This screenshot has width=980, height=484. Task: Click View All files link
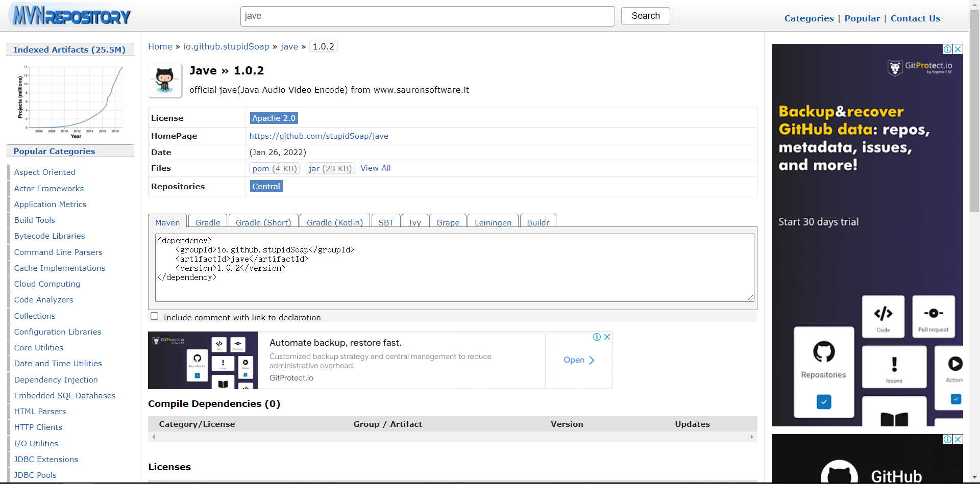point(376,168)
